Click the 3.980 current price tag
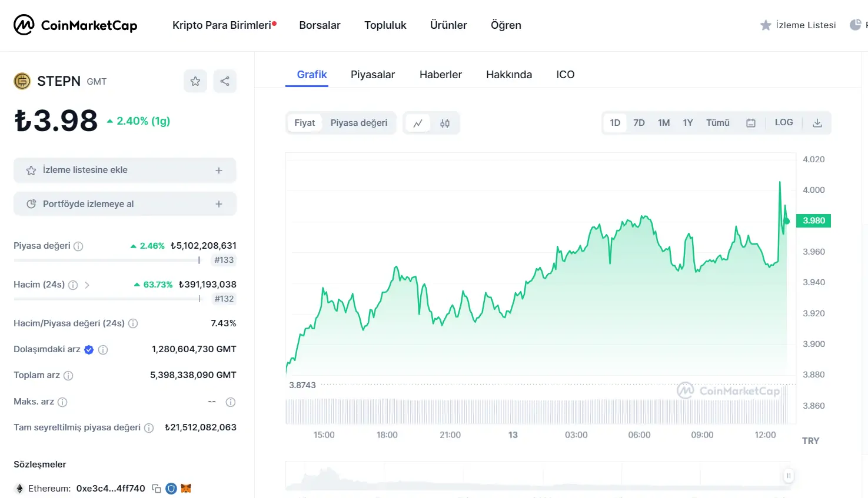 [x=814, y=220]
